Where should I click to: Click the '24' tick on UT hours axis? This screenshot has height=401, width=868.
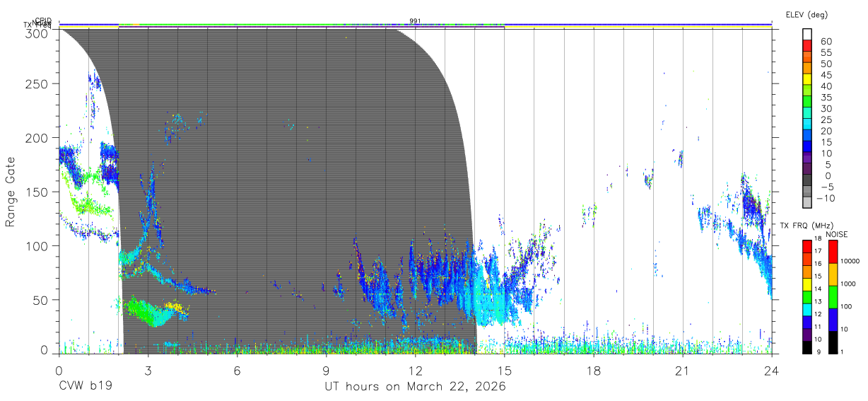tap(772, 370)
